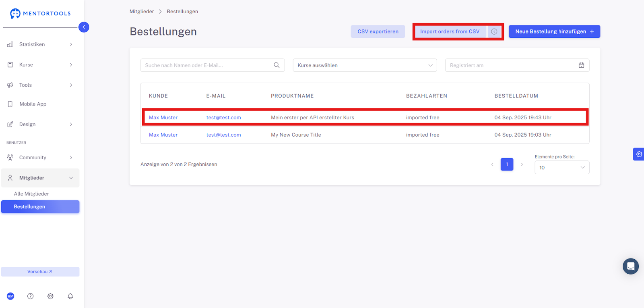Click 'Anzeige von 2 von 2 Ergebnissen' text
Screen dimensions: 644x308
(x=179, y=164)
